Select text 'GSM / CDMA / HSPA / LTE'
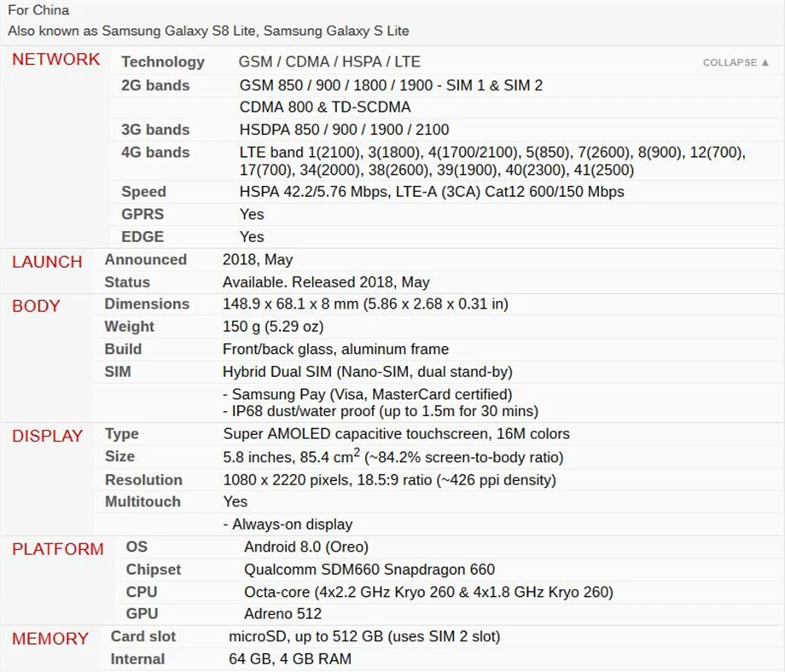The height and width of the screenshot is (672, 785). [x=329, y=61]
